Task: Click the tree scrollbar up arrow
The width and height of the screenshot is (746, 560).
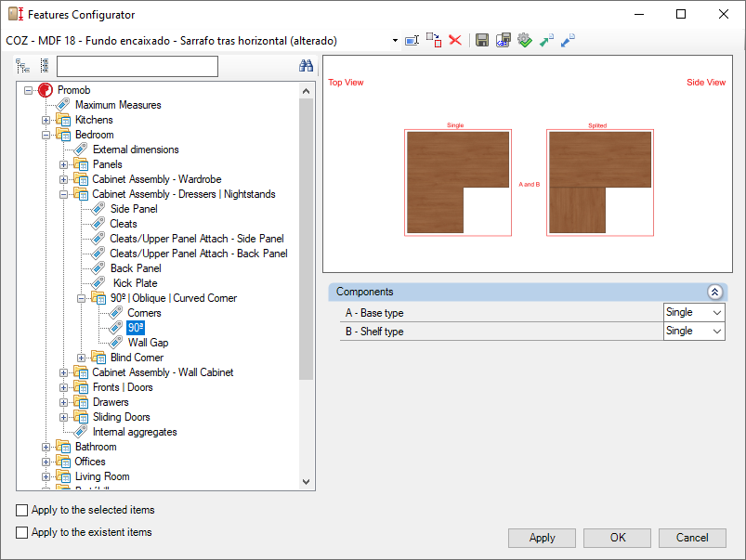Action: [306, 90]
